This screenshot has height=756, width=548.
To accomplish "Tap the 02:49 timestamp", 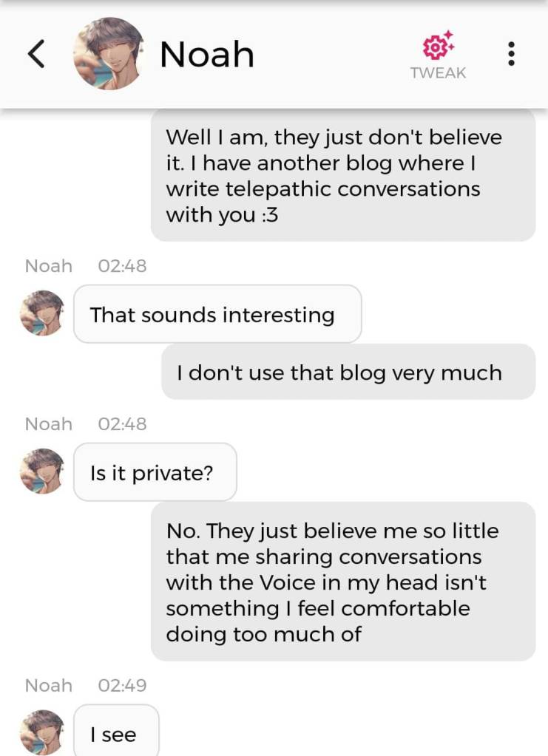I will coord(122,685).
